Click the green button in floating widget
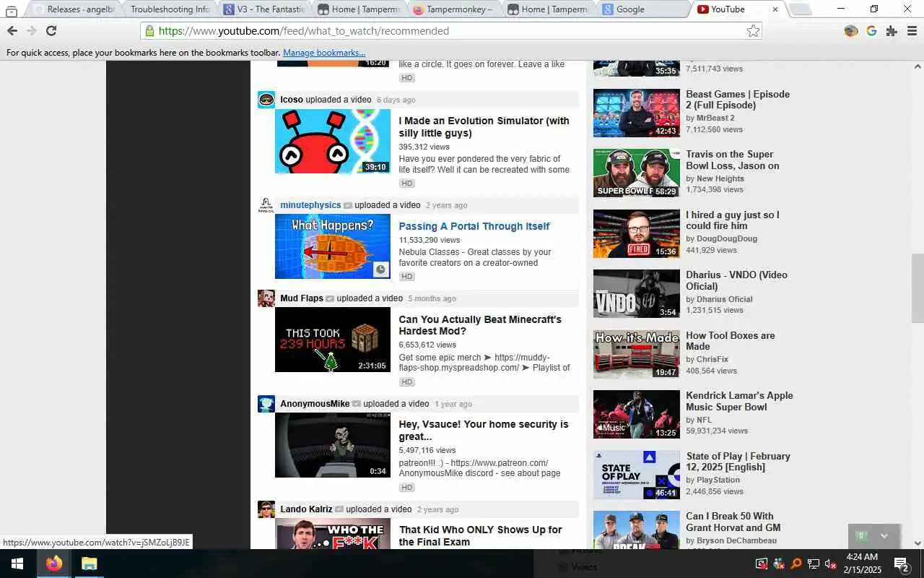Screen dimensions: 924x578 pos(860,536)
